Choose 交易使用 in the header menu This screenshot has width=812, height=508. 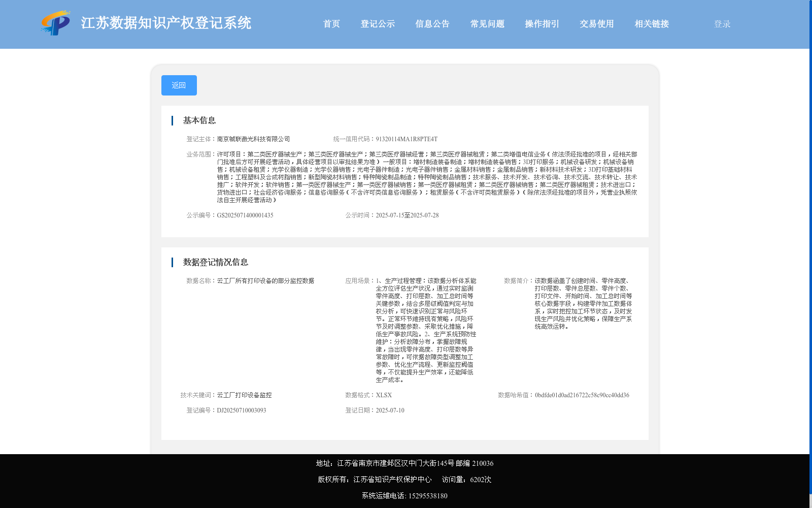pyautogui.click(x=597, y=24)
